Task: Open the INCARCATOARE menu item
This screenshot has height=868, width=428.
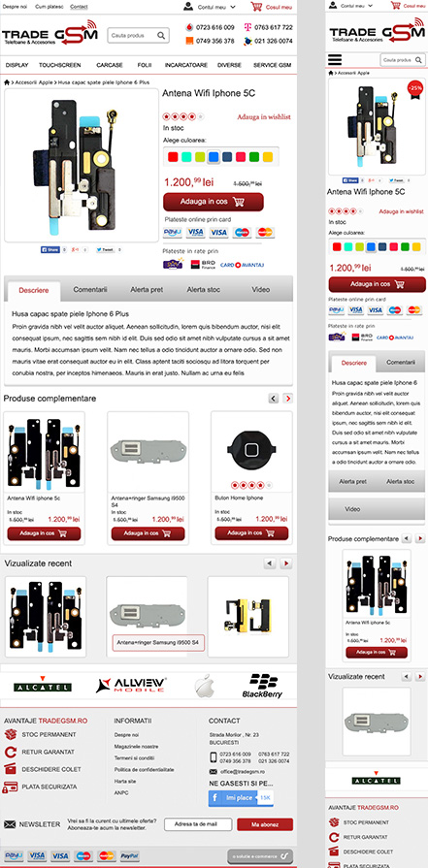Action: (x=186, y=65)
